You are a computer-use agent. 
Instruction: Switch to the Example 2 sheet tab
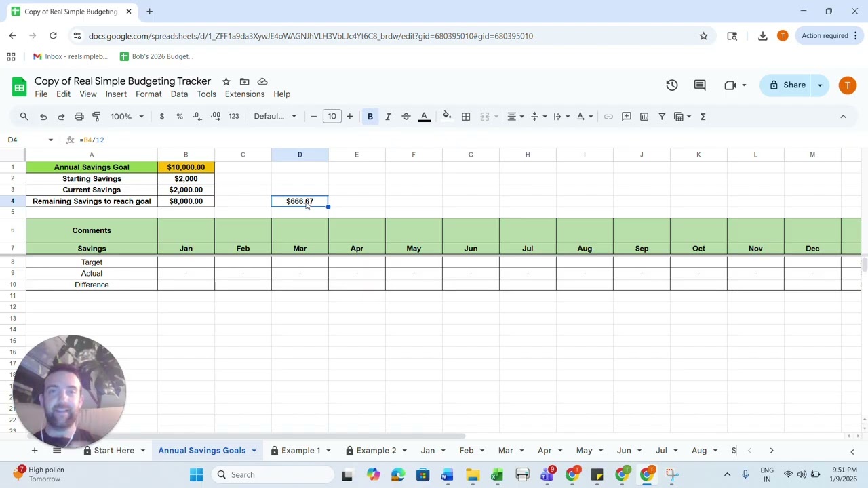(x=376, y=451)
